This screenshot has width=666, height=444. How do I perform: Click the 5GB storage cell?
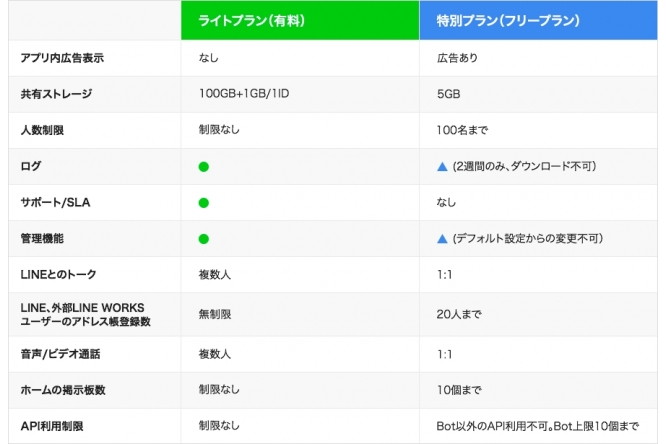tap(449, 94)
